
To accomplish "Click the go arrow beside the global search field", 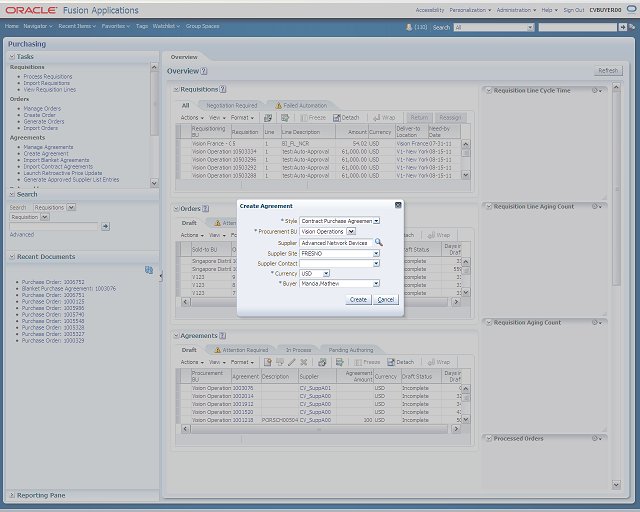I will pos(622,27).
